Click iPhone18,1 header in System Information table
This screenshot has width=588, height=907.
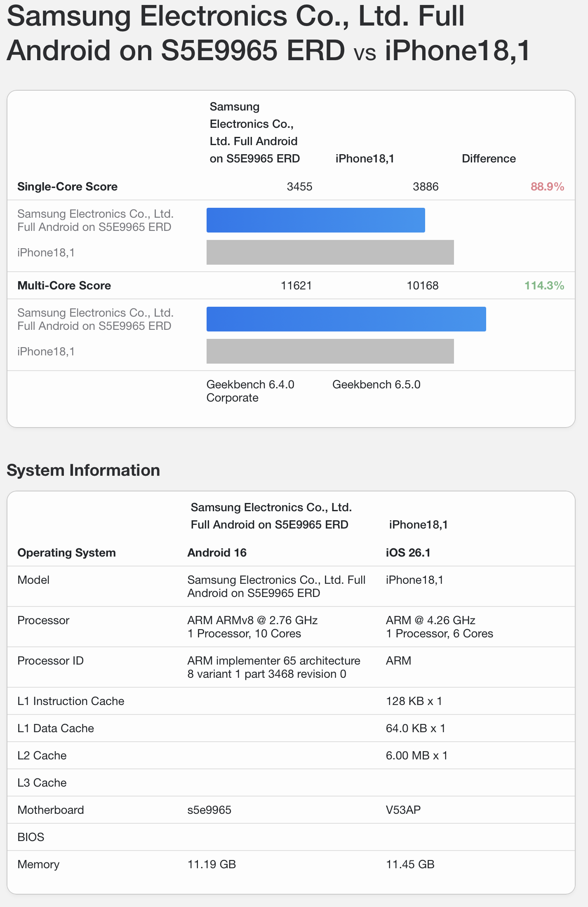(x=418, y=525)
